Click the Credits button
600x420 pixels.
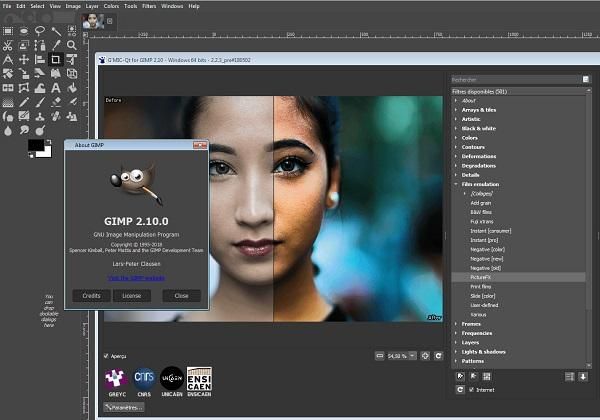tap(91, 296)
